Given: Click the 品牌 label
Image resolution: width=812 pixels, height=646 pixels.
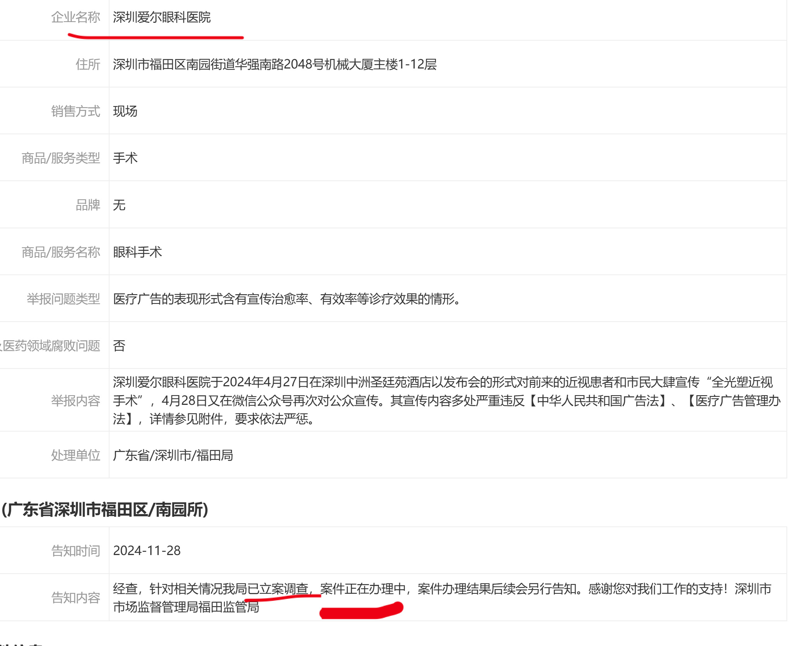Looking at the screenshot, I should point(88,205).
